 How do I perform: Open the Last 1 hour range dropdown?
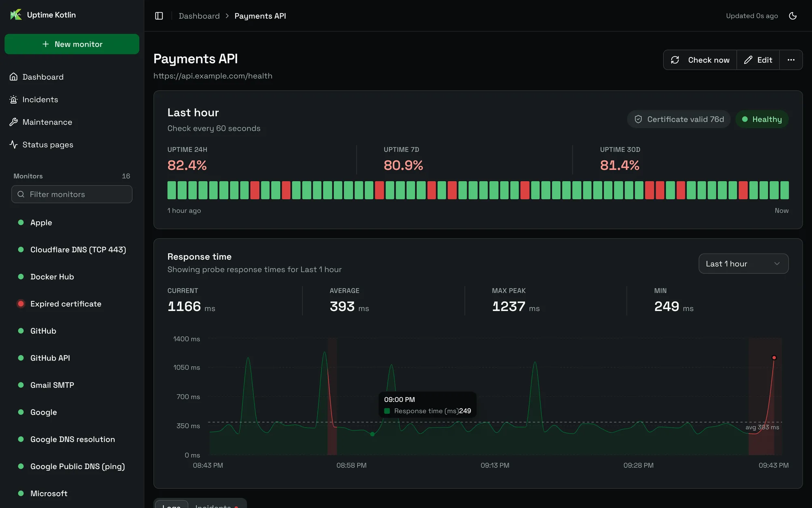point(743,264)
